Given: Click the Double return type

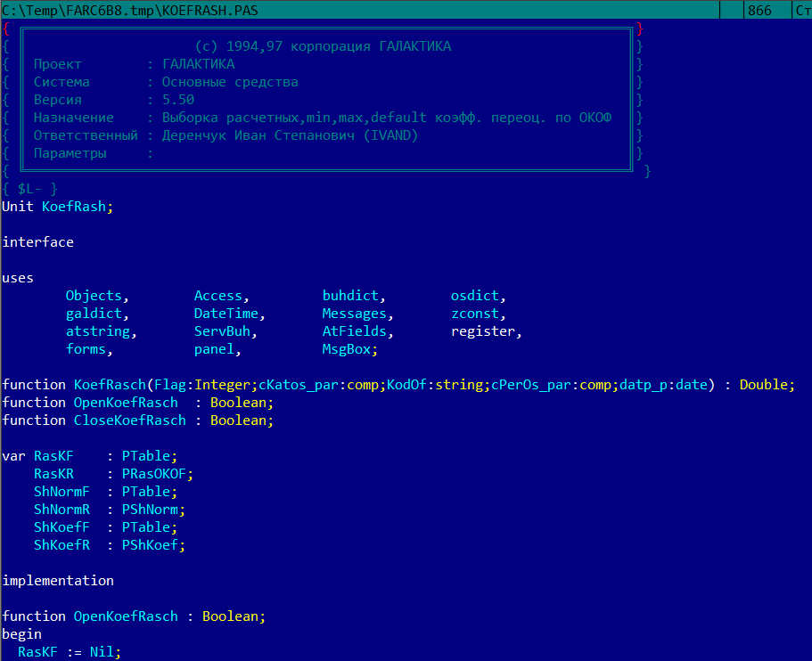Looking at the screenshot, I should pyautogui.click(x=764, y=385).
